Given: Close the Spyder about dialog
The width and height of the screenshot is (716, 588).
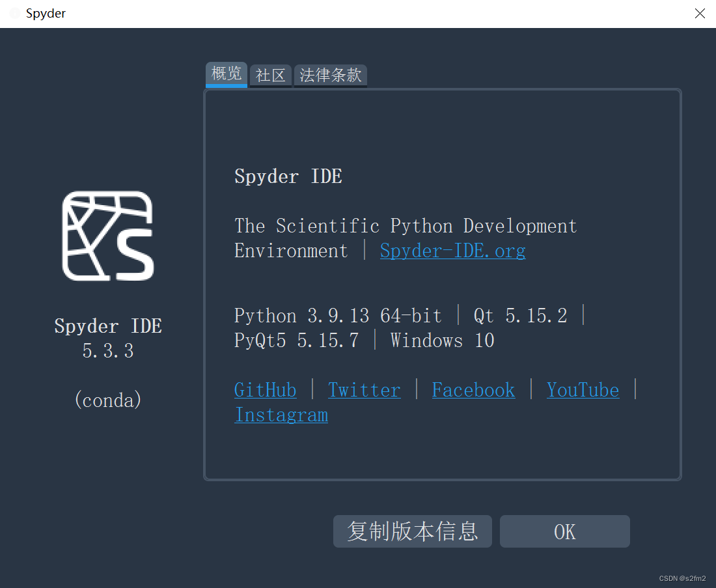Looking at the screenshot, I should [700, 13].
